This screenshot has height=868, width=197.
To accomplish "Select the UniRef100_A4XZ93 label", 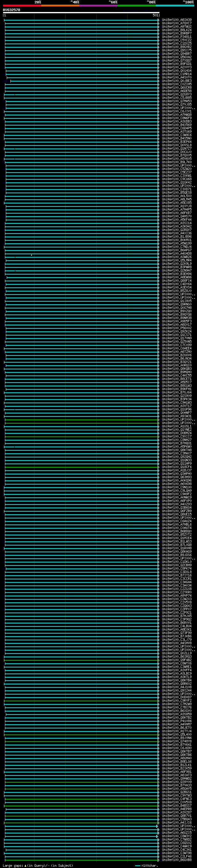I will pyautogui.click(x=176, y=504).
